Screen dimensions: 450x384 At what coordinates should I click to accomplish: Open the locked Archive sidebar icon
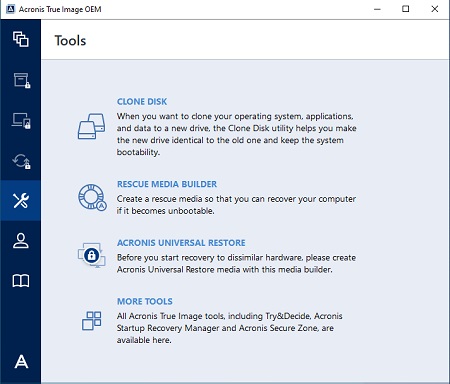coord(21,80)
